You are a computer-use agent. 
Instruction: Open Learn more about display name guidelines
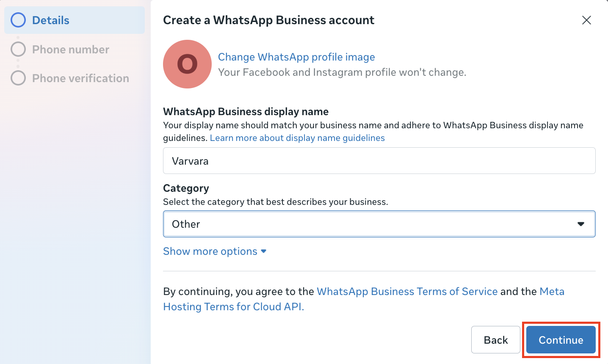point(297,138)
